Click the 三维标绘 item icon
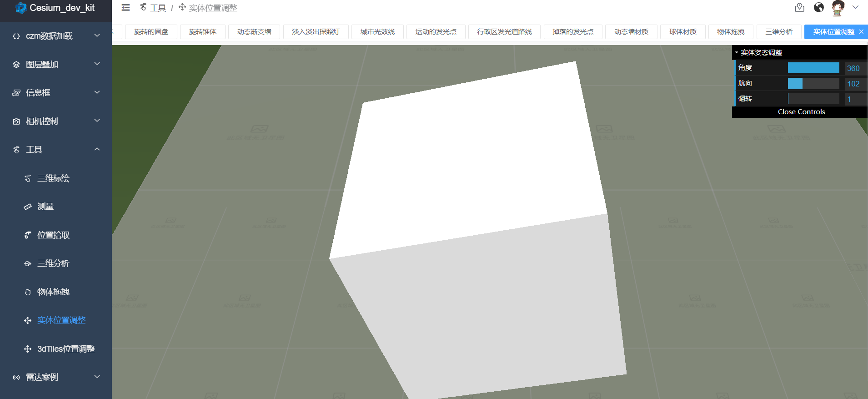 coord(28,178)
